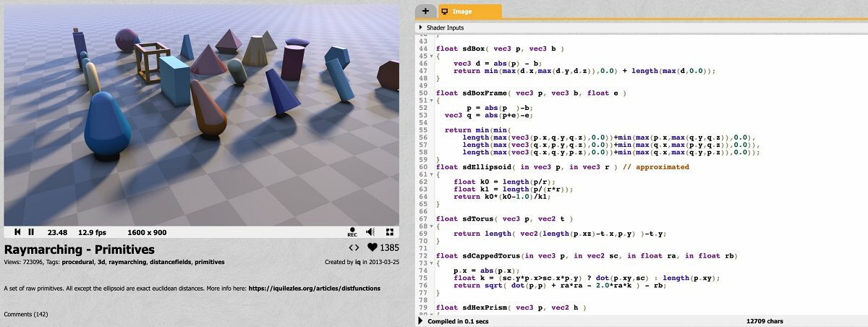Pause the shader playback

pyautogui.click(x=31, y=232)
